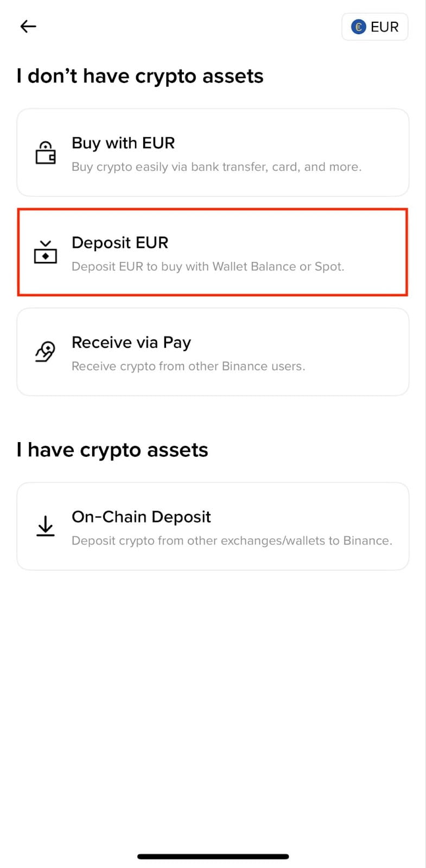
Task: Tap the bank transfer and card description text
Action: pos(217,167)
